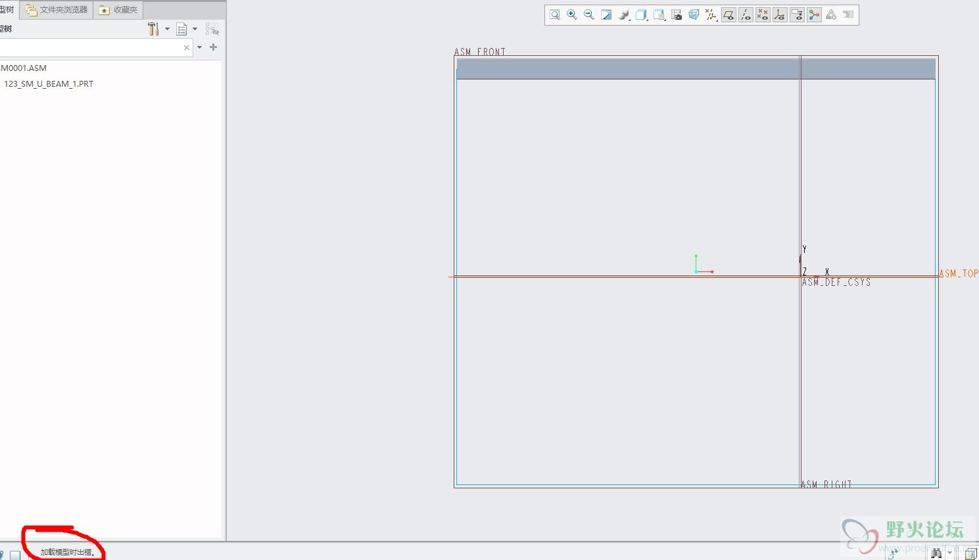Select the ASM_FRONT datum plane label

click(480, 52)
